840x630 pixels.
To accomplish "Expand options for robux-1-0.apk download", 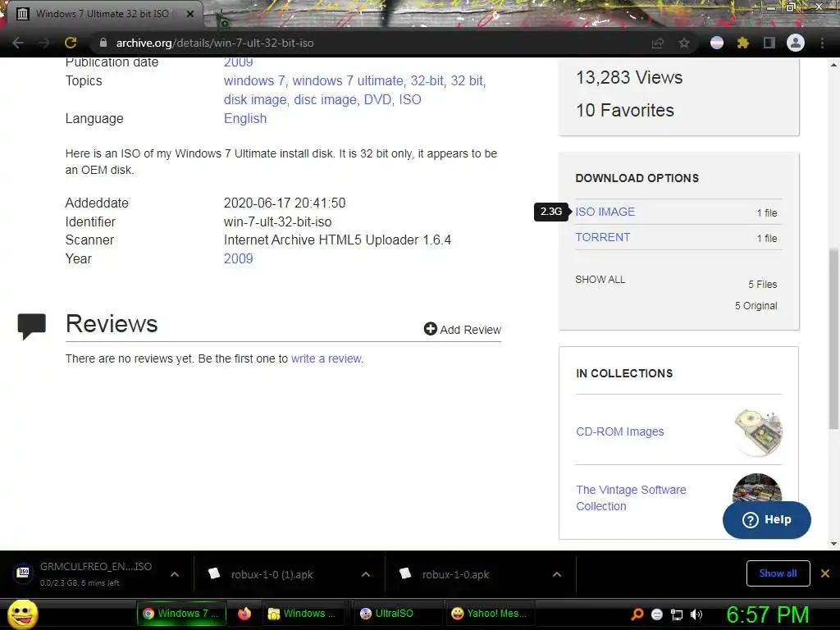I will click(557, 574).
